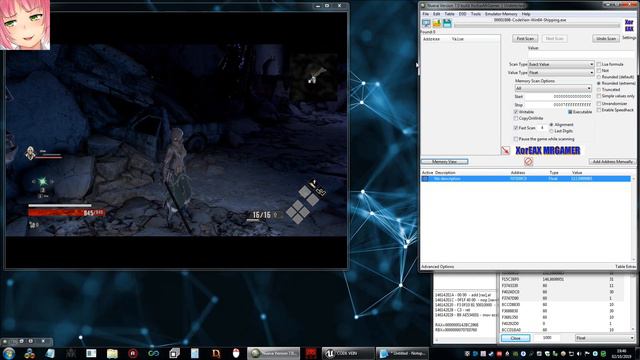Switch to CODE VEIN taskbar button

pos(348,353)
